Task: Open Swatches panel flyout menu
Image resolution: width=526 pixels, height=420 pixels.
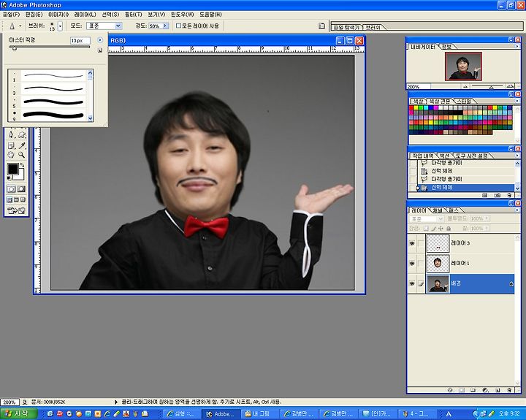Action: coord(517,101)
